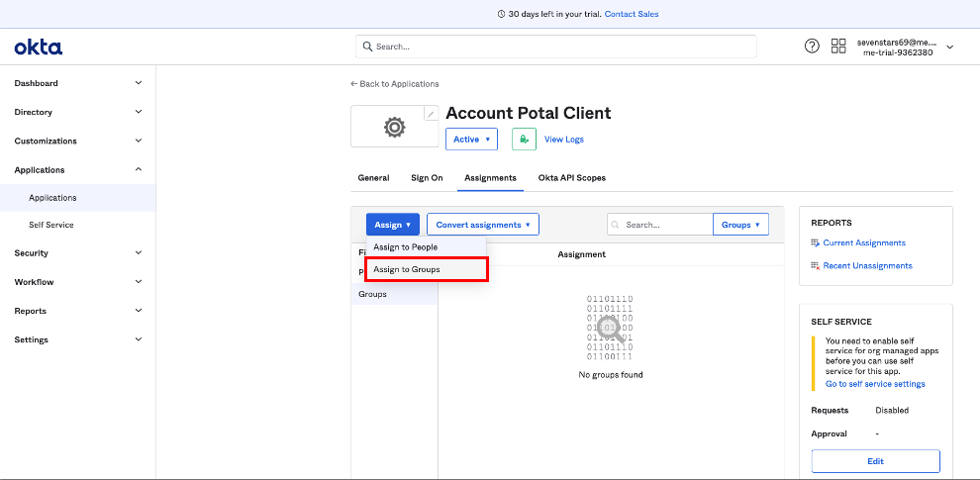980x480 pixels.
Task: Click the green push status icon button
Action: click(x=524, y=140)
